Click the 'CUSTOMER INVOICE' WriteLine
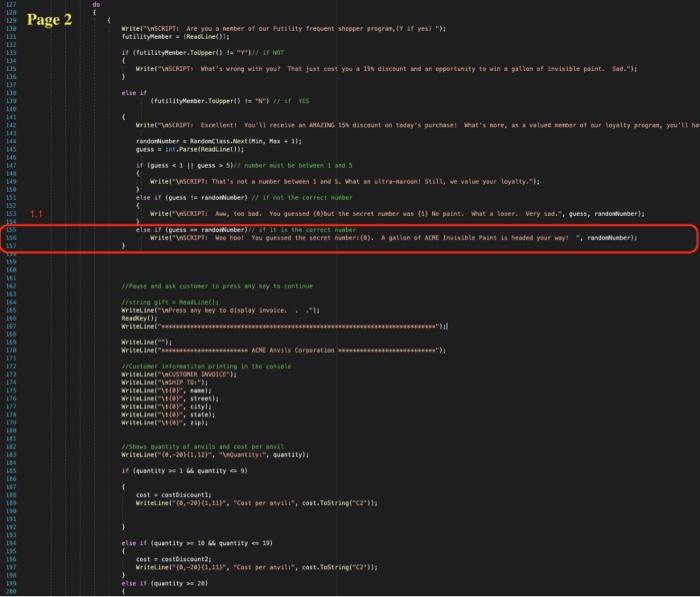The height and width of the screenshot is (597, 700). [179, 374]
